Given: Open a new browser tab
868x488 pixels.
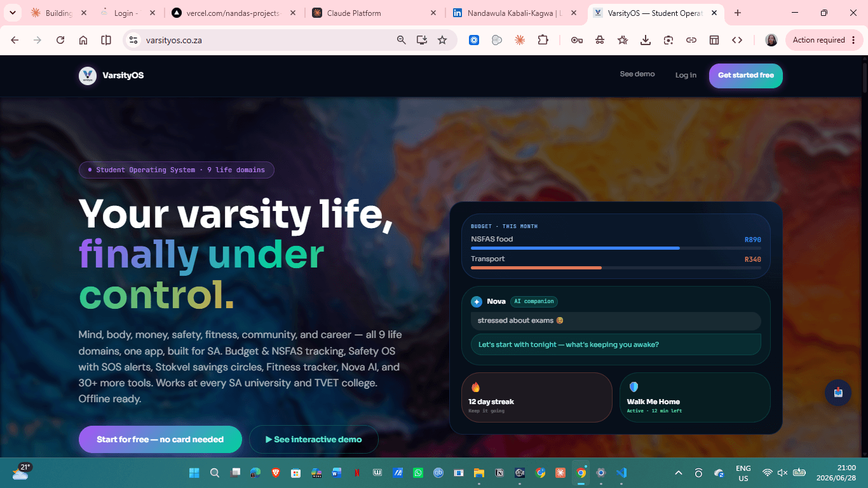Looking at the screenshot, I should click(x=738, y=13).
